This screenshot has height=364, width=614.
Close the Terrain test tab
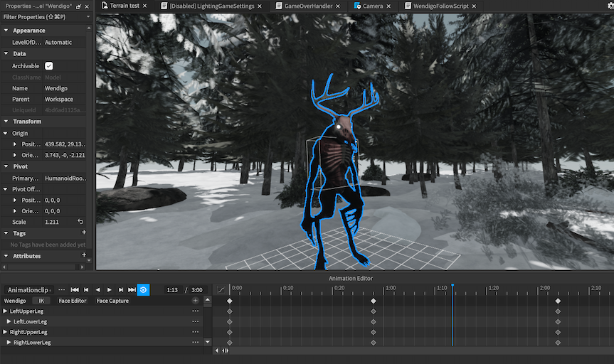(145, 6)
